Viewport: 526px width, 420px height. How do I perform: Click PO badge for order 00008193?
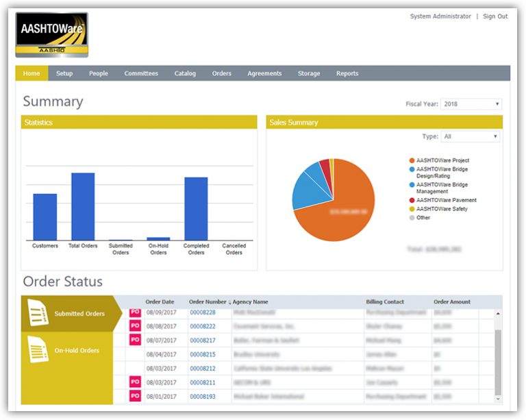135,395
